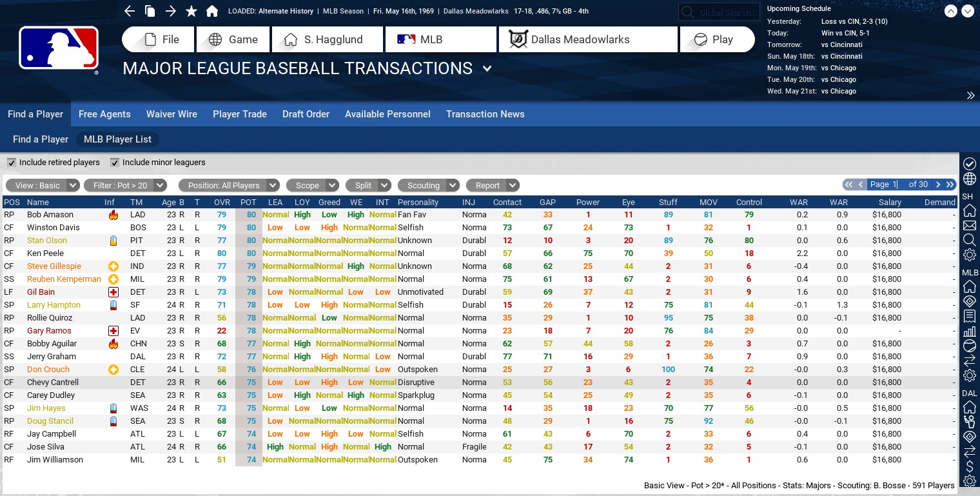Click the checkmark circle icon in right sidebar

tap(970, 164)
